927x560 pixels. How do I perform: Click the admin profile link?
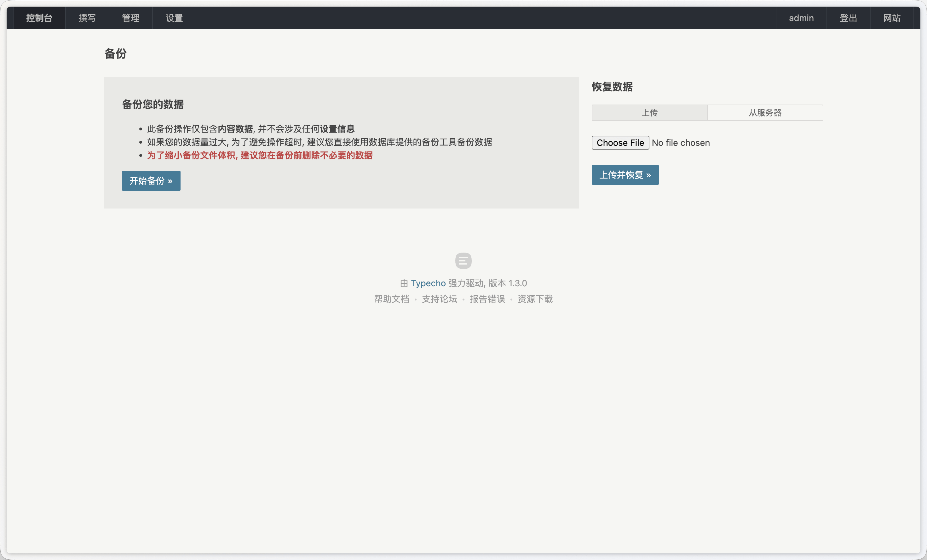(801, 18)
